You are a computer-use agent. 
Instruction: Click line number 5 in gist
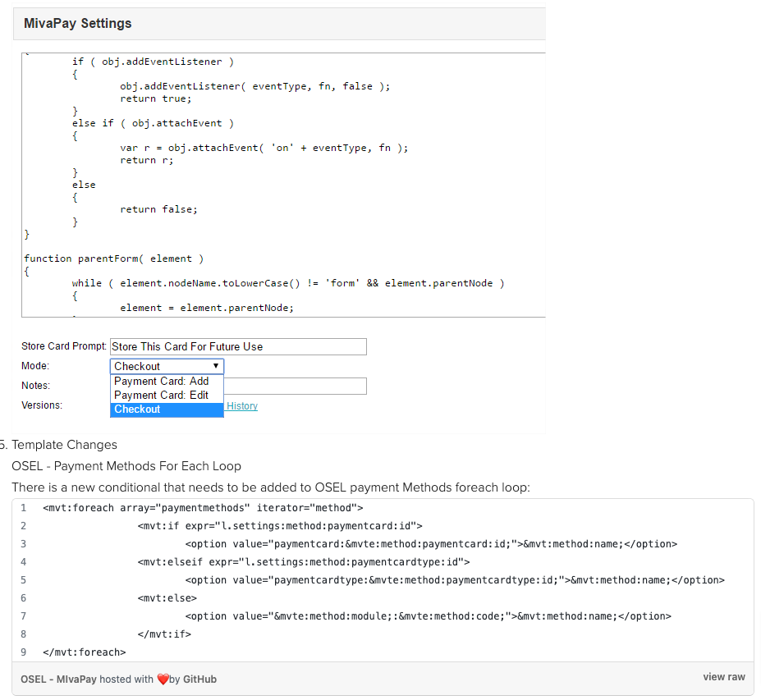(x=23, y=580)
